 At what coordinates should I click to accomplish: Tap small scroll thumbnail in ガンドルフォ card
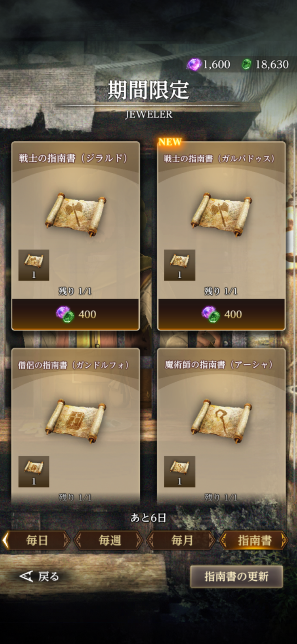34,471
